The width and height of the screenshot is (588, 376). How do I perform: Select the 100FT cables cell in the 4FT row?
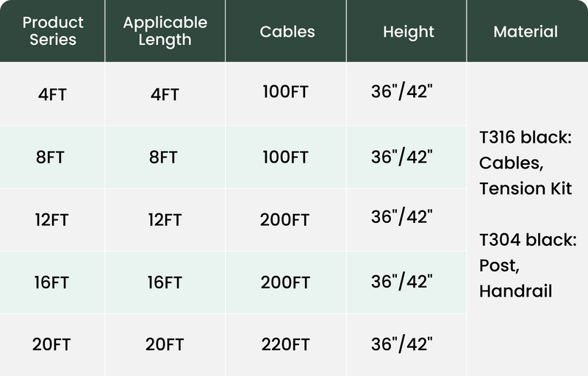coord(285,93)
